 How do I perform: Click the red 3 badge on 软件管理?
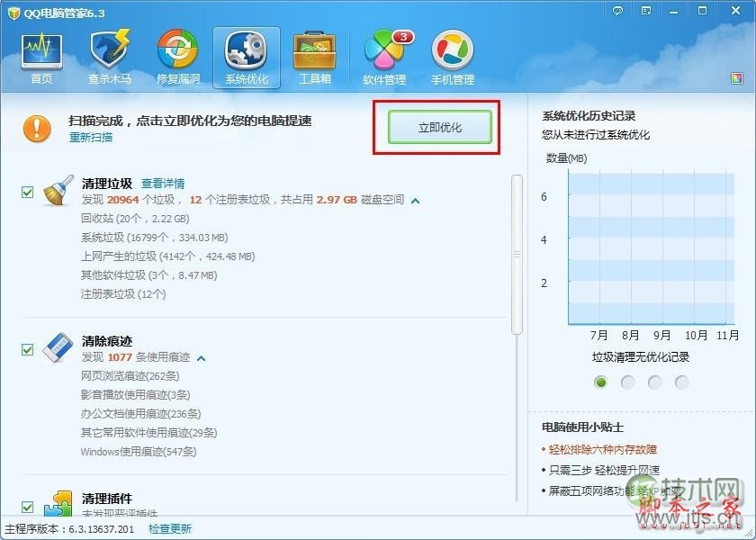click(403, 37)
